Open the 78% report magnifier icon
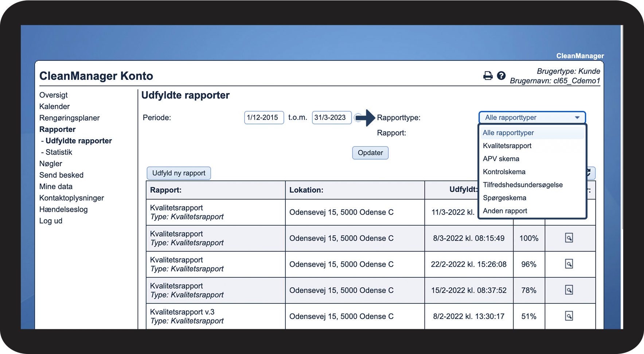Viewport: 644px width, 354px height. [x=569, y=290]
